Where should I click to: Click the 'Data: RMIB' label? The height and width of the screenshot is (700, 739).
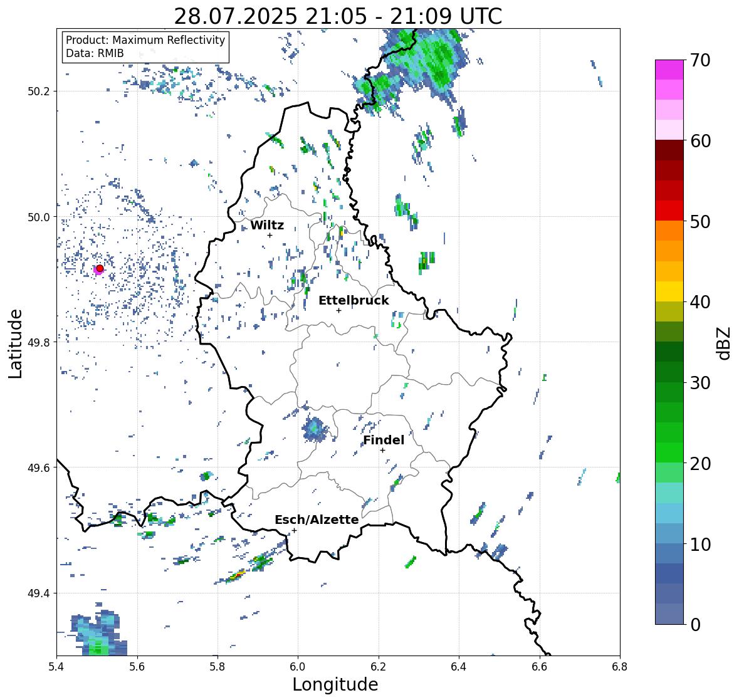(x=95, y=53)
